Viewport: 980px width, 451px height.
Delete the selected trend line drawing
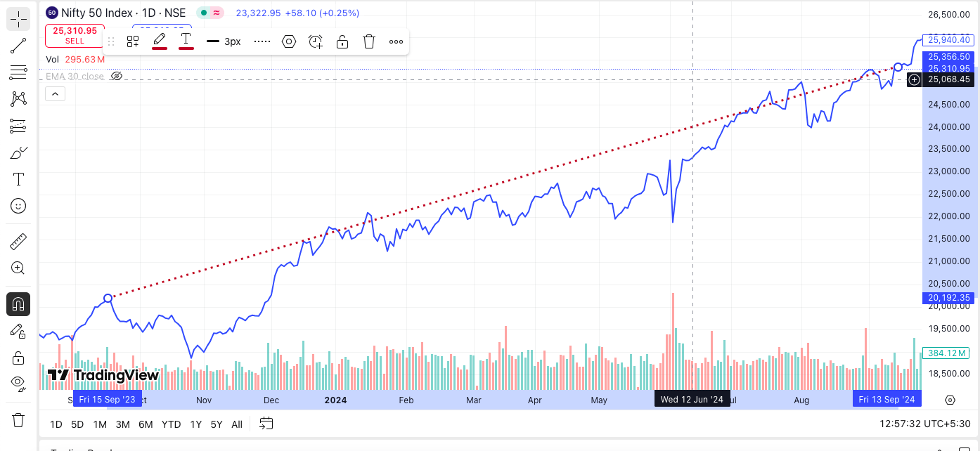point(369,41)
